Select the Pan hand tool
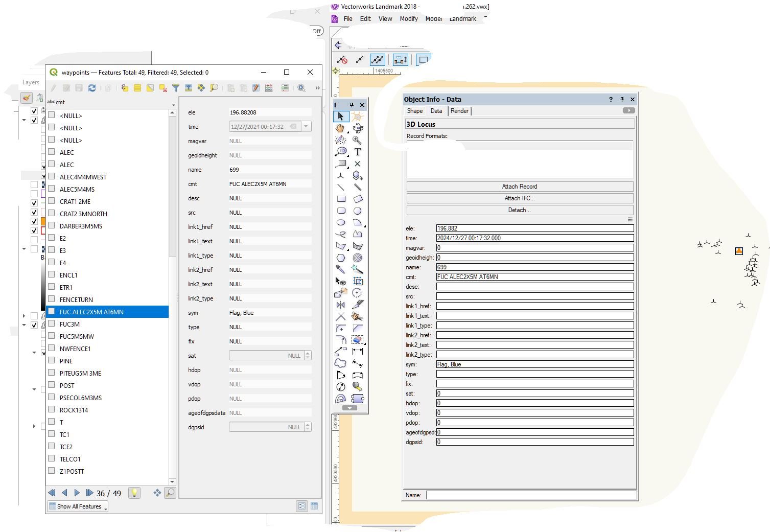The image size is (770, 532). pyautogui.click(x=340, y=128)
